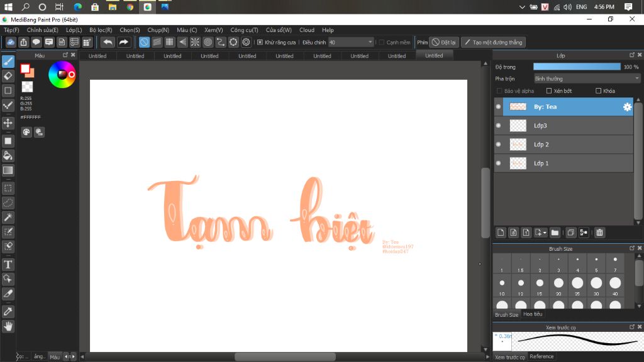The width and height of the screenshot is (644, 362).
Task: Toggle visibility of Lớp 1 layer
Action: [499, 163]
